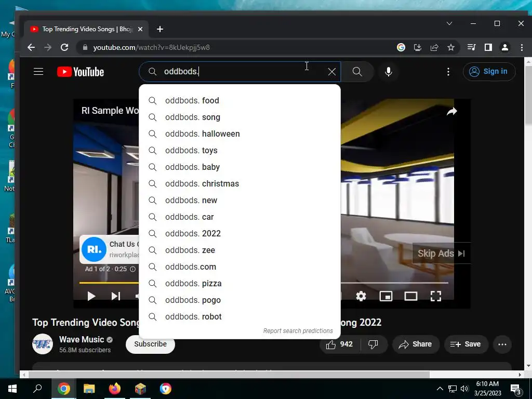Open the player settings gear
This screenshot has width=532, height=399.
tap(361, 296)
